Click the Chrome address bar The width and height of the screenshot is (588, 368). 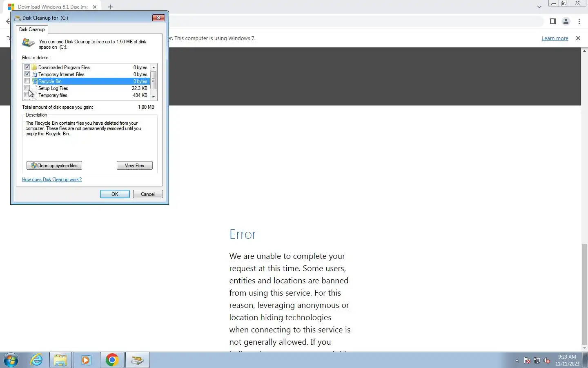pyautogui.click(x=355, y=21)
